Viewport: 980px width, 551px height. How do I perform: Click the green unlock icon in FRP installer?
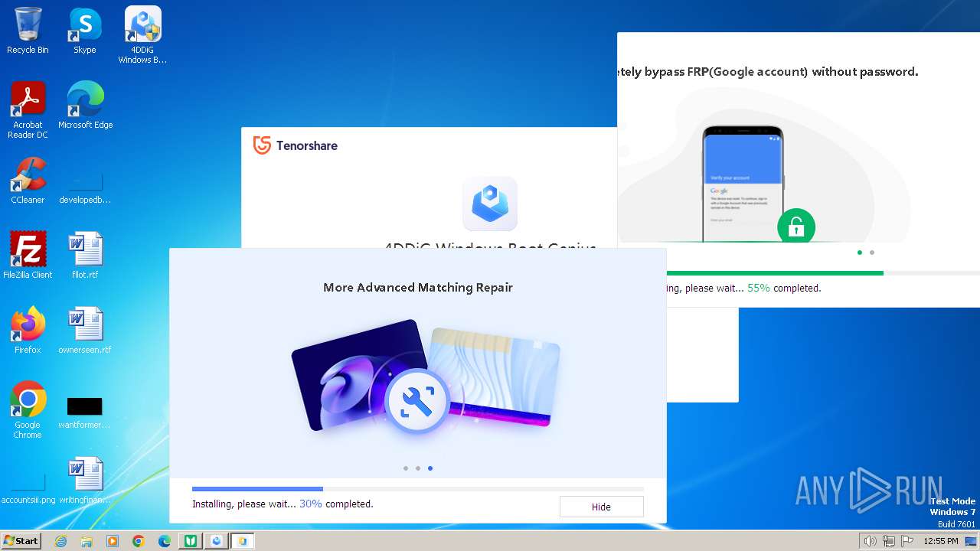[x=796, y=227]
